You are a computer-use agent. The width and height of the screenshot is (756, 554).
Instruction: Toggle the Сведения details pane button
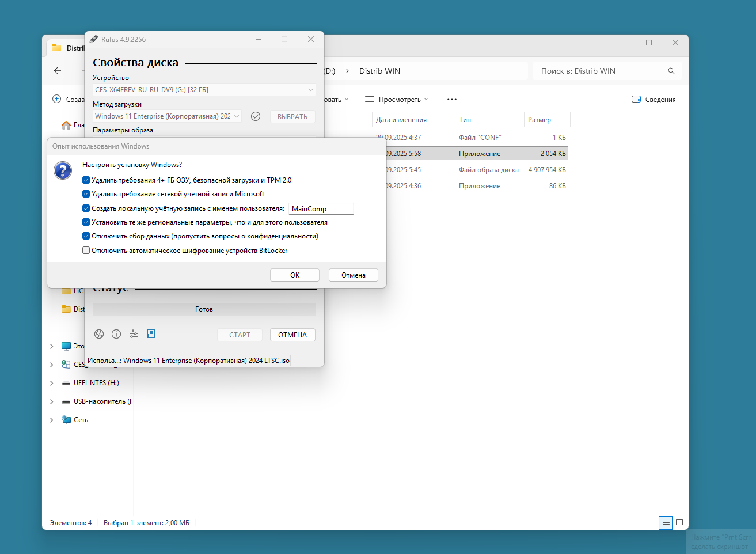[654, 100]
